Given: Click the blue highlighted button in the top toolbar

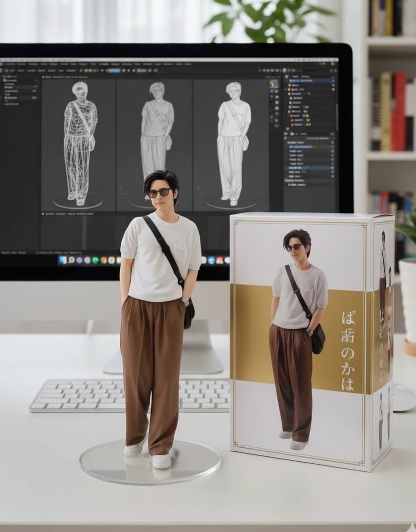Looking at the screenshot, I should coord(114,71).
